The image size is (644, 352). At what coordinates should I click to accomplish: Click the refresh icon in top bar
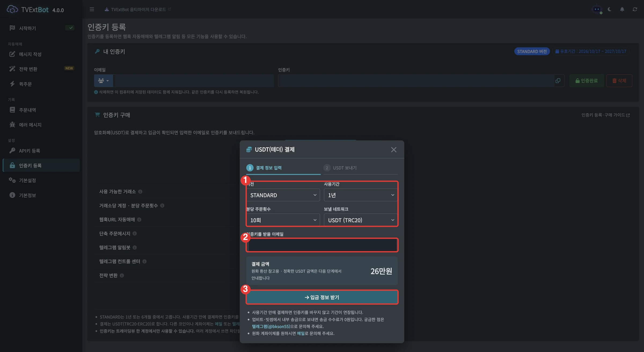point(635,9)
